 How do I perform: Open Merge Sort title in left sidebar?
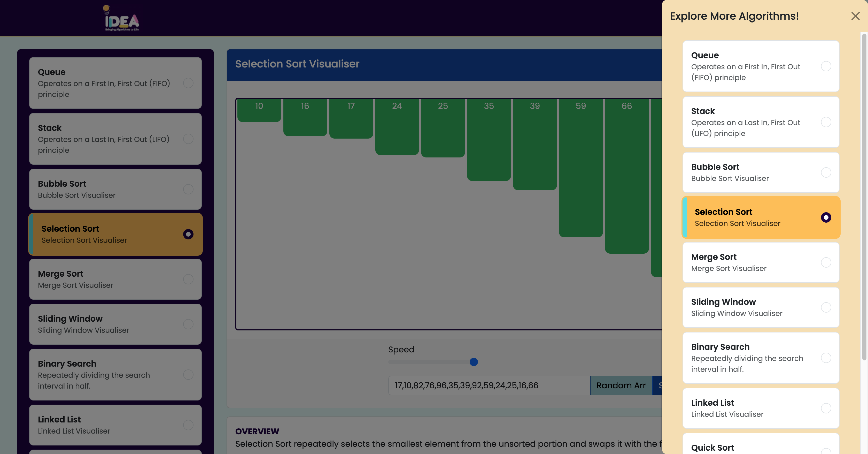coord(60,274)
